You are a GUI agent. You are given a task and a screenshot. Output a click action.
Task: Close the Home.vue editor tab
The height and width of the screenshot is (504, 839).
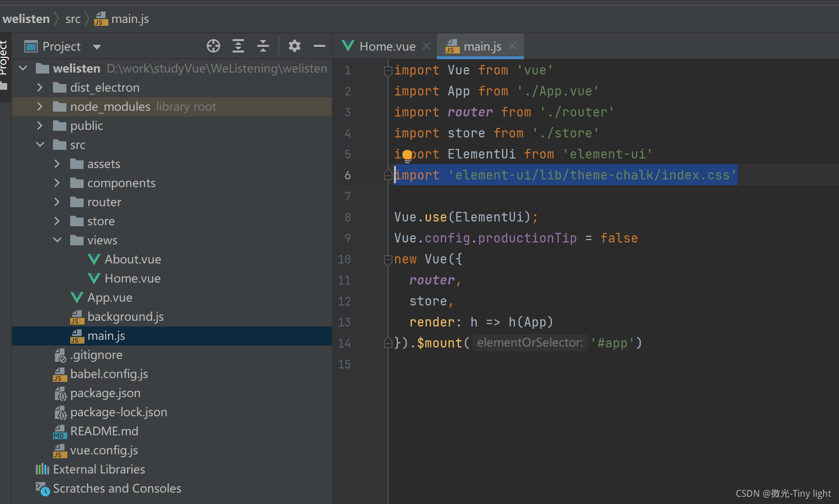[x=426, y=46]
